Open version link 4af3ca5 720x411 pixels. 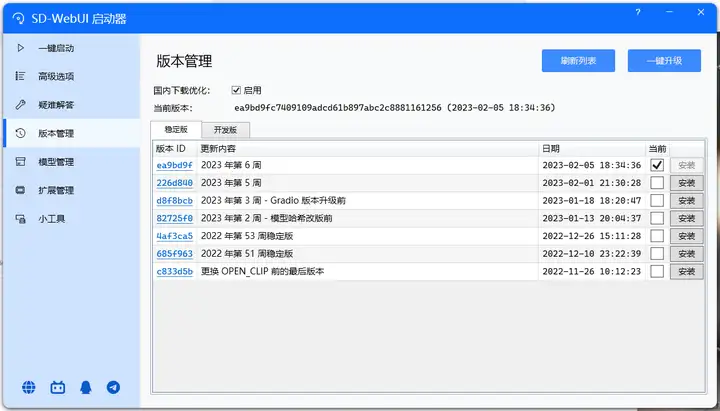pyautogui.click(x=174, y=236)
